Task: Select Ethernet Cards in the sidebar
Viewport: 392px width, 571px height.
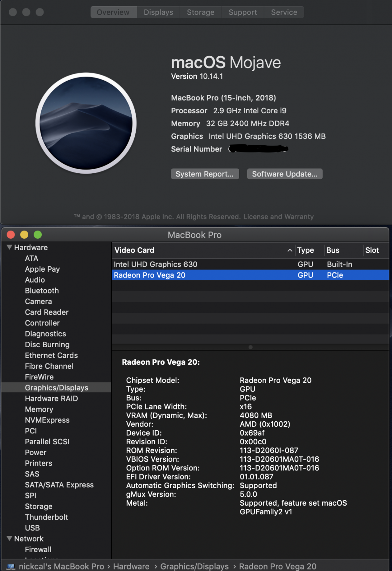Action: [x=51, y=355]
